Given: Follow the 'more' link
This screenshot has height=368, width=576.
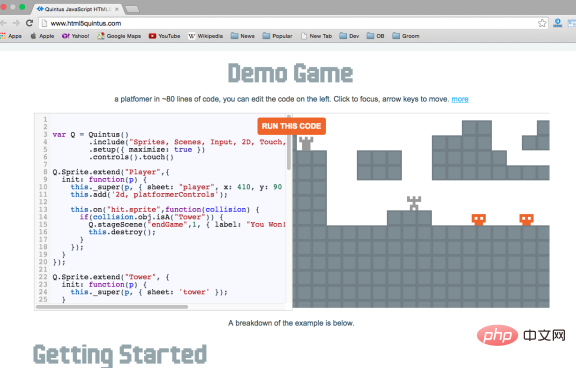Looking at the screenshot, I should 460,99.
